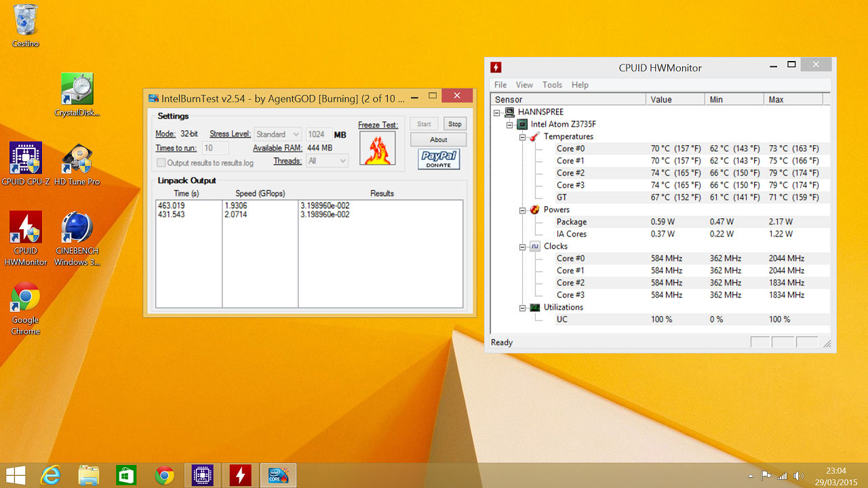The width and height of the screenshot is (868, 488).
Task: Open the Stress Level dropdown
Action: (277, 134)
